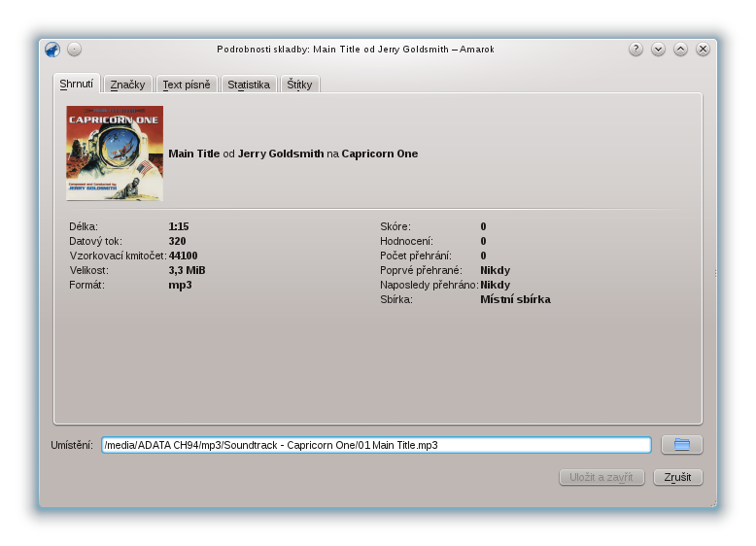This screenshot has width=756, height=546.
Task: Click the Sbírka value Místní sbírka
Action: pyautogui.click(x=515, y=299)
